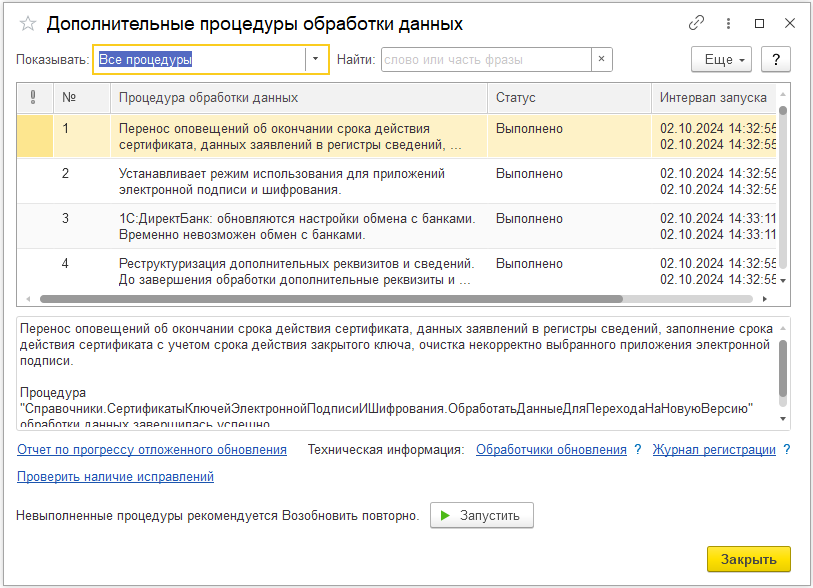Viewport: 813px width, 588px height.
Task: Run procedures with the Запустить button
Action: [482, 515]
